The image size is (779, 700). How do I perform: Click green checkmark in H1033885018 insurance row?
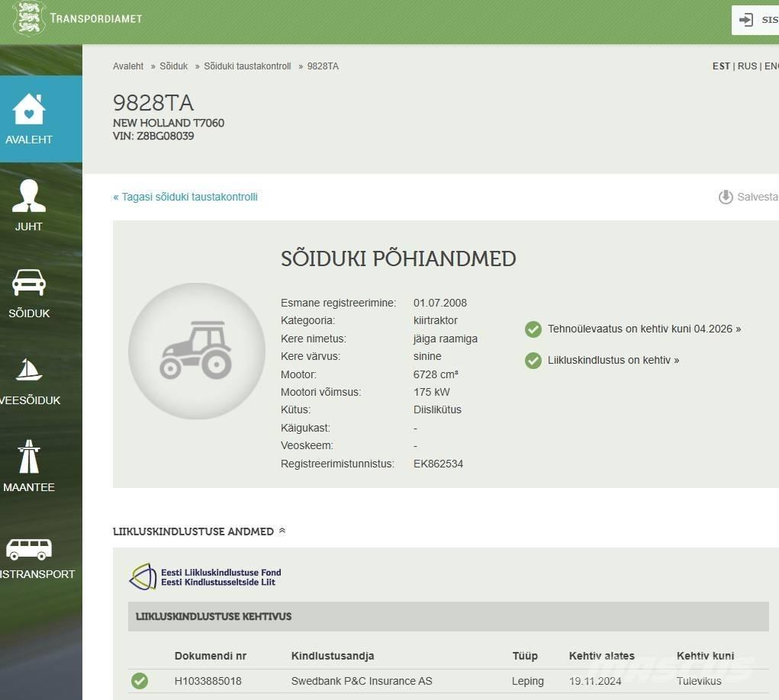pos(140,681)
